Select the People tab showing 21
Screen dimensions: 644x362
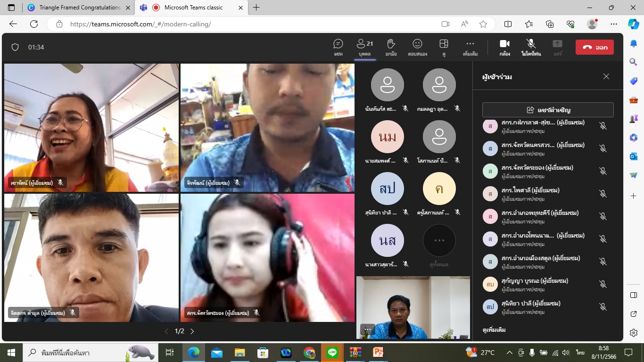tap(365, 47)
